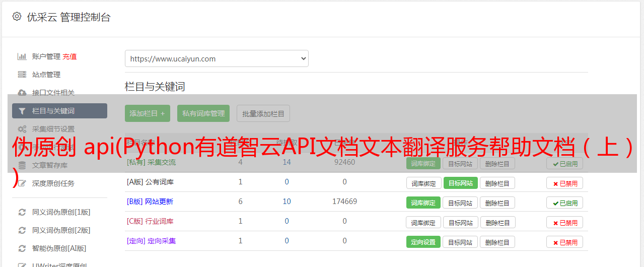
Task: Open 接口文件相关 in the sidebar
Action: click(x=53, y=93)
